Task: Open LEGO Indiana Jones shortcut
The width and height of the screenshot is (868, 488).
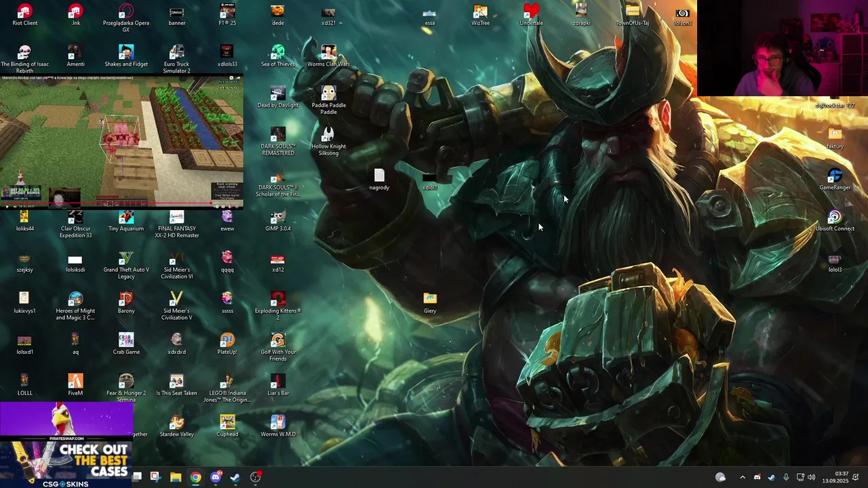Action: 227,388
